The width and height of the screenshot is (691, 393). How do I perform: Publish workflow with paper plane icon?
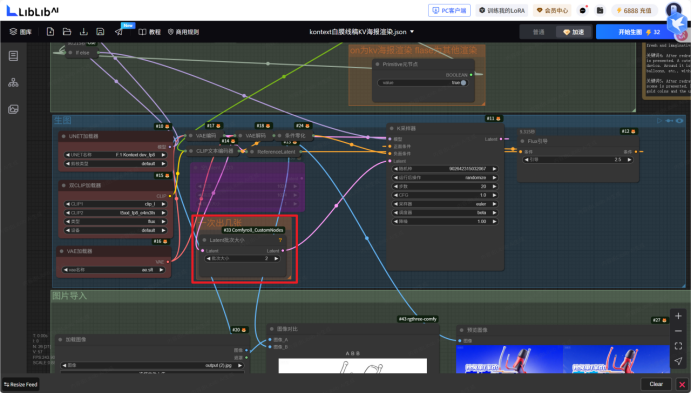pyautogui.click(x=119, y=32)
